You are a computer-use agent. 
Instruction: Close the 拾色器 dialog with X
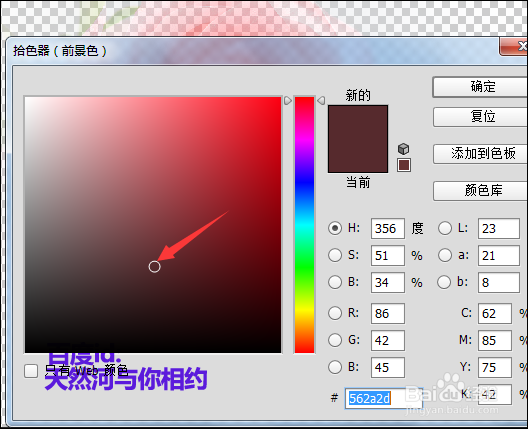click(514, 46)
